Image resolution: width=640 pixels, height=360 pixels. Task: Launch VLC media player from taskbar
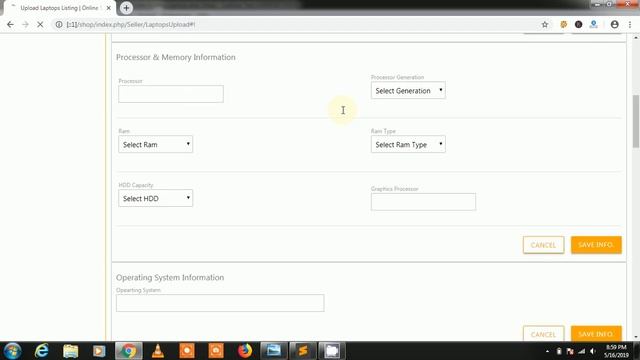[158, 351]
